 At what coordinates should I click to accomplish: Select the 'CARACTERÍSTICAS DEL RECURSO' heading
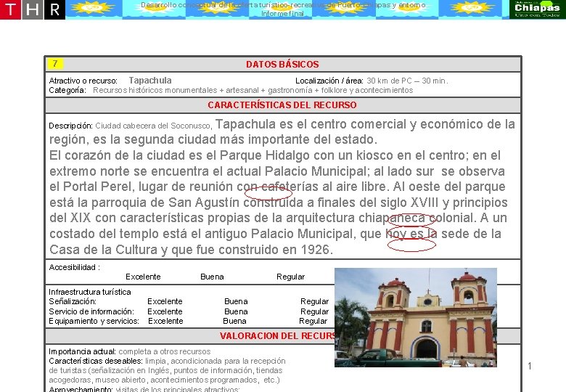pyautogui.click(x=282, y=105)
